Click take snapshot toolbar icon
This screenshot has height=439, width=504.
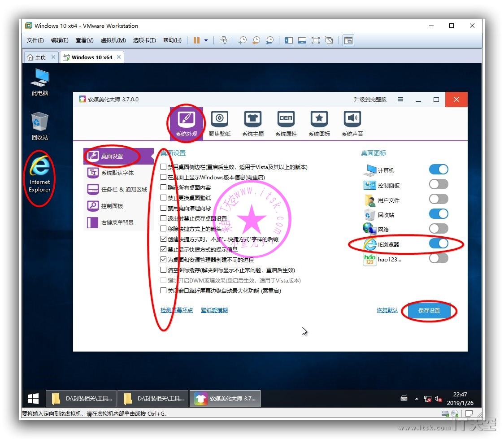(242, 40)
